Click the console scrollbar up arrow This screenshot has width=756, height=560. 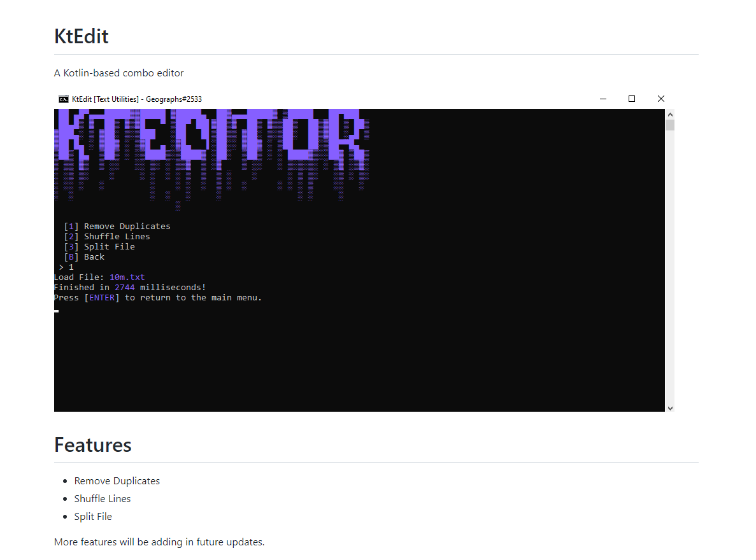tap(669, 114)
